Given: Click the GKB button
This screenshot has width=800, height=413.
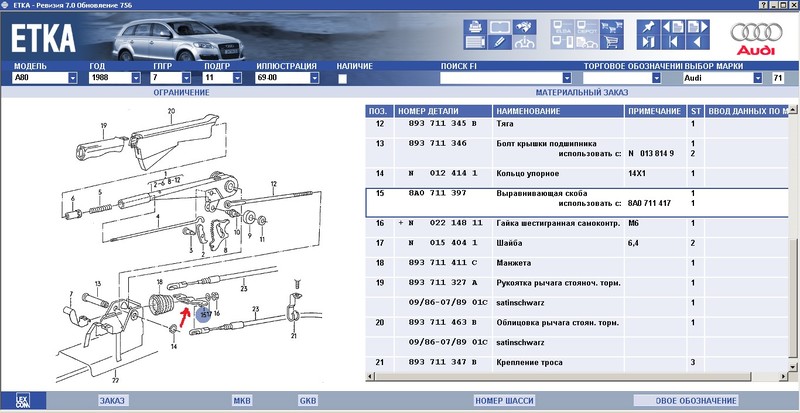Looking at the screenshot, I should coord(308,401).
